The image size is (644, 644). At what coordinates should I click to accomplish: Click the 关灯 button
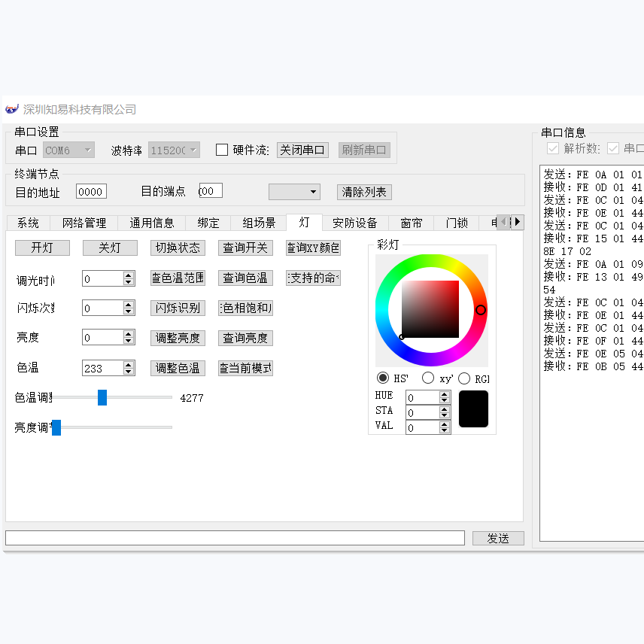click(110, 248)
